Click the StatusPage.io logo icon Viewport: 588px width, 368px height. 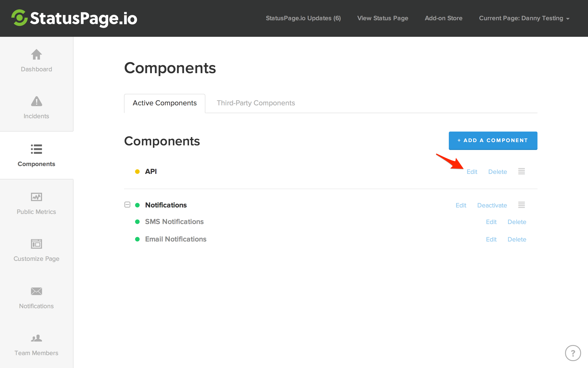pos(20,18)
